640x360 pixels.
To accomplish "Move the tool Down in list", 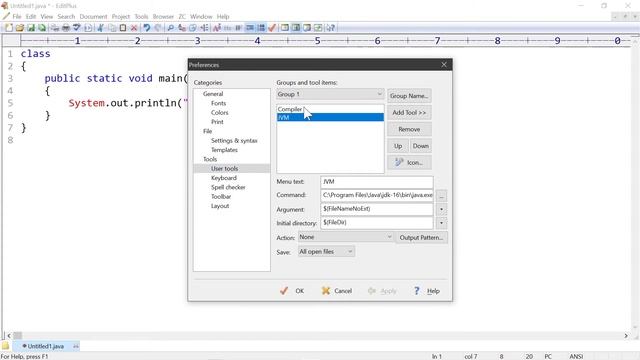I will click(420, 146).
